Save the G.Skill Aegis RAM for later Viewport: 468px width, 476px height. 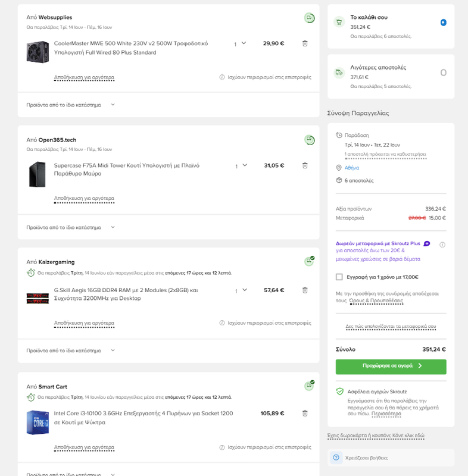(x=84, y=323)
